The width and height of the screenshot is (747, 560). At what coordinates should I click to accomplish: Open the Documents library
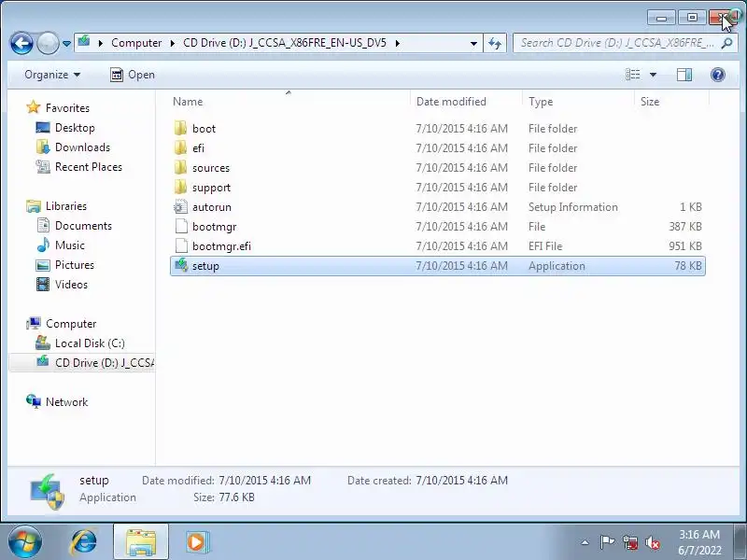pos(83,225)
